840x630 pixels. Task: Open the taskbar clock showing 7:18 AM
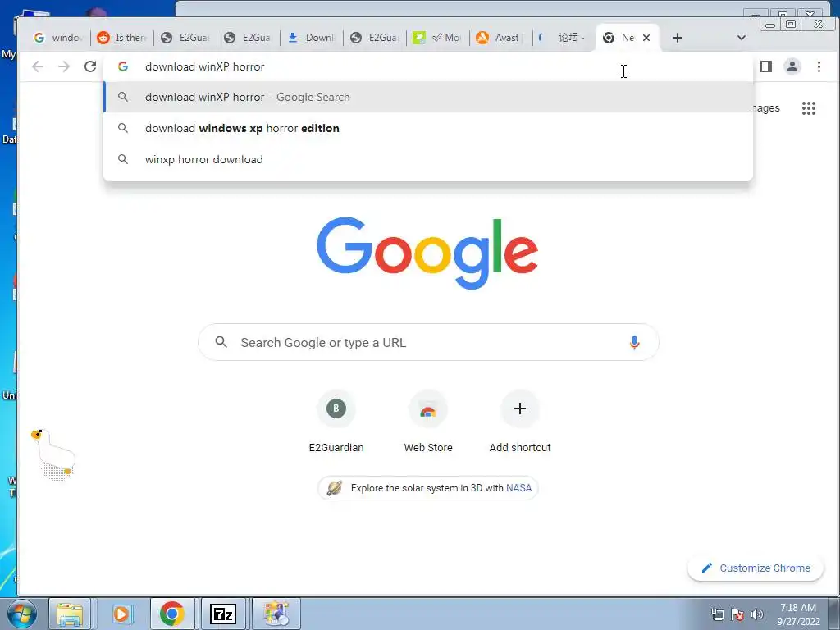(798, 614)
